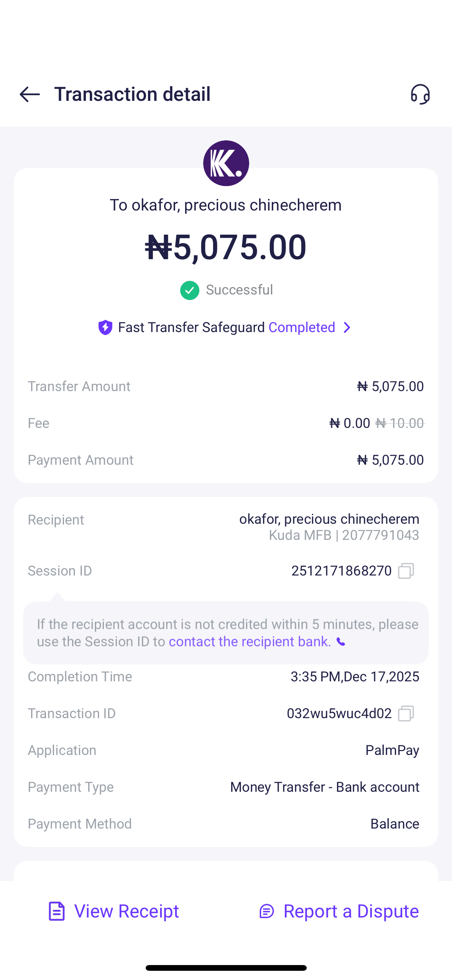Image resolution: width=452 pixels, height=980 pixels.
Task: Tap contact the recipient bank link
Action: tap(250, 642)
